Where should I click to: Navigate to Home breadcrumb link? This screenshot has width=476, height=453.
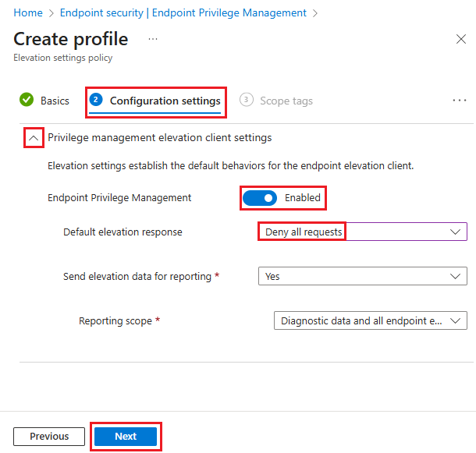click(28, 13)
